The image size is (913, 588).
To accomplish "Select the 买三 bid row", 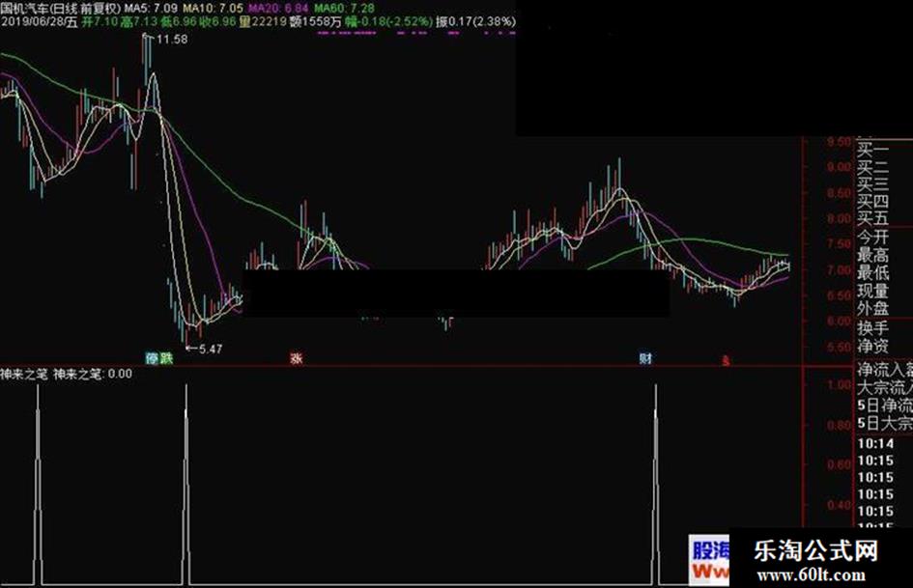I will point(872,184).
